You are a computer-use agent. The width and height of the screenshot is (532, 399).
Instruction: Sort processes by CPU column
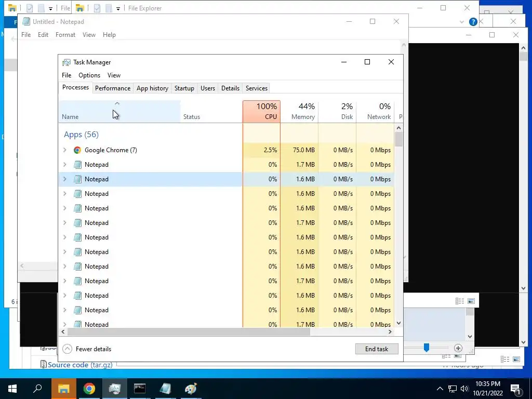click(262, 111)
